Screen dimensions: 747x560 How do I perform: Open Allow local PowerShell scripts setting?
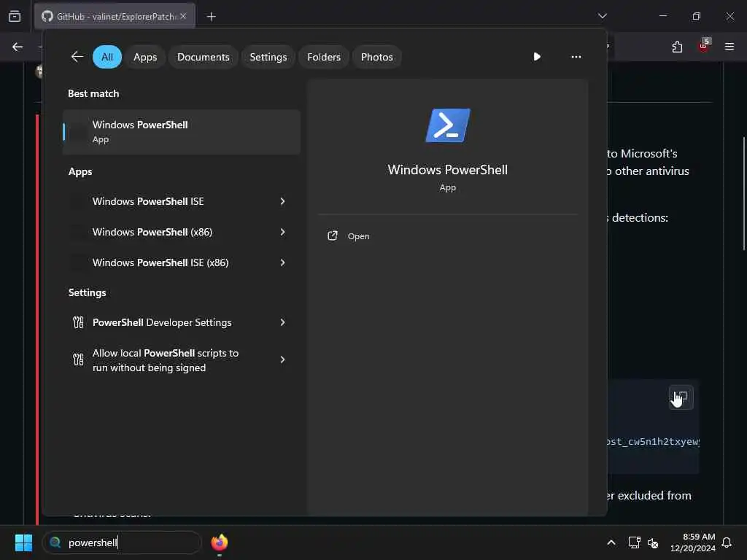166,360
